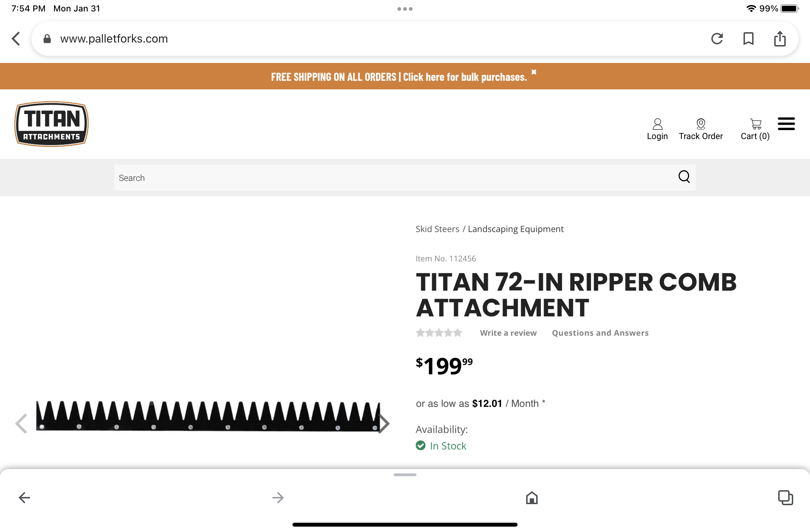
Task: Click the bulk purchases banner link
Action: [465, 77]
